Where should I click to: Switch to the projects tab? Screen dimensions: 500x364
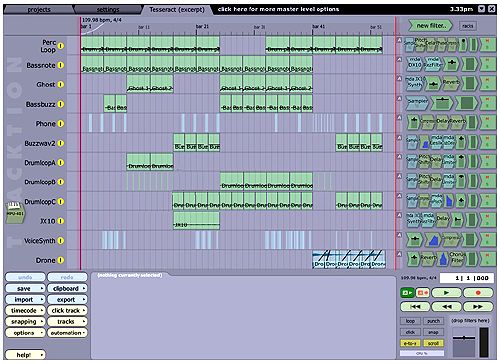[39, 10]
